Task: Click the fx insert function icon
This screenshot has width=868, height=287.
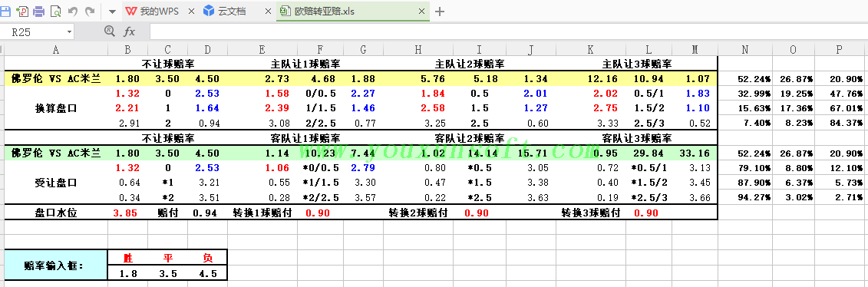Action: pyautogui.click(x=129, y=31)
